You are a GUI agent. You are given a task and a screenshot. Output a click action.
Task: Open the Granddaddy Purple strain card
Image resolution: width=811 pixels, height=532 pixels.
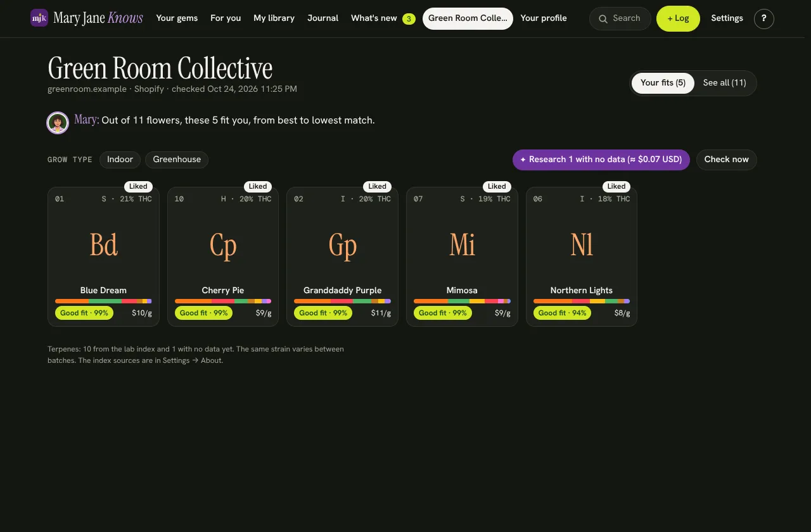coord(342,256)
